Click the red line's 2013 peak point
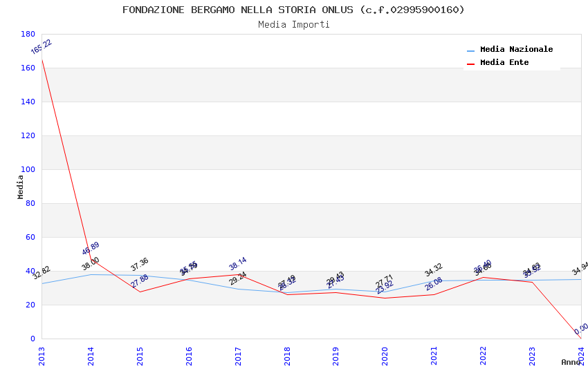588x380 pixels. coord(42,59)
